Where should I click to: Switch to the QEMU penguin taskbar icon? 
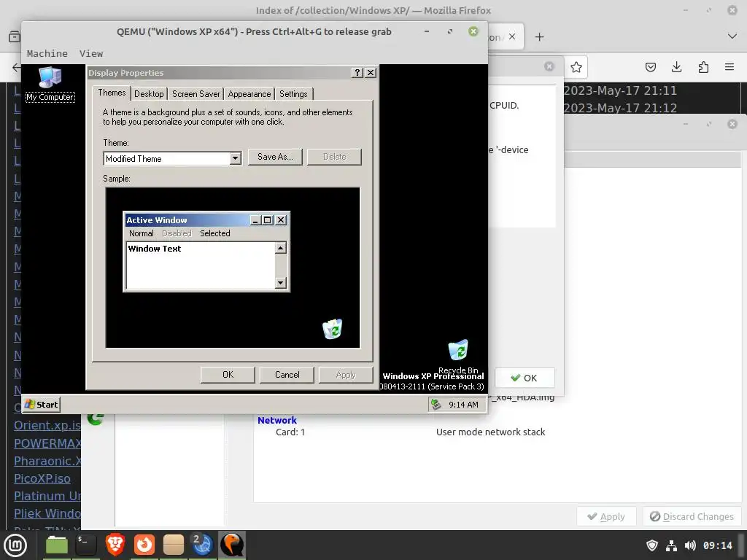(232, 545)
